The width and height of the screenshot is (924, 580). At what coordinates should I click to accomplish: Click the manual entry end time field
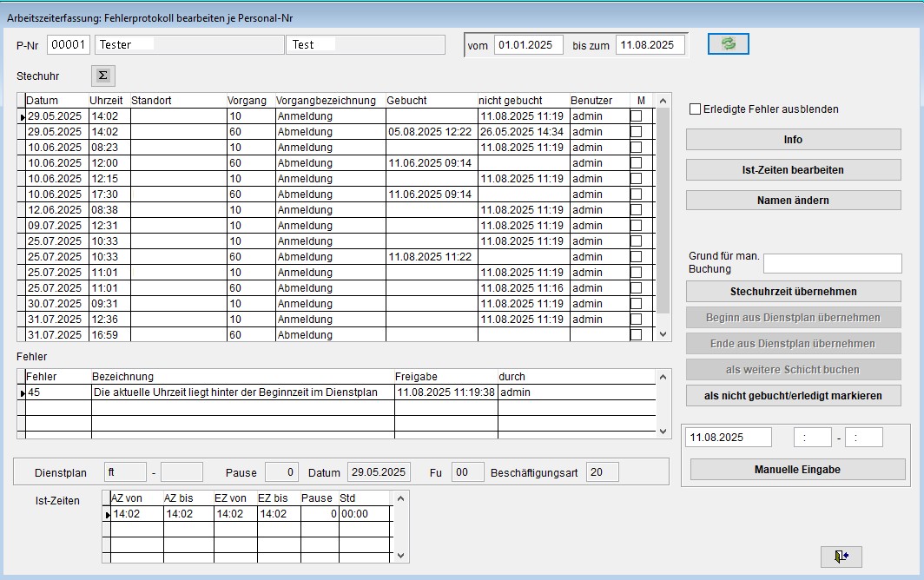tap(864, 438)
